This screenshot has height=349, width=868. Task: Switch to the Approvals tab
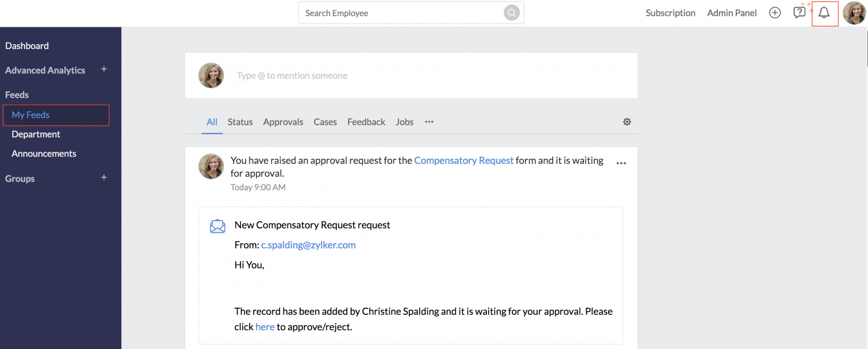[283, 122]
